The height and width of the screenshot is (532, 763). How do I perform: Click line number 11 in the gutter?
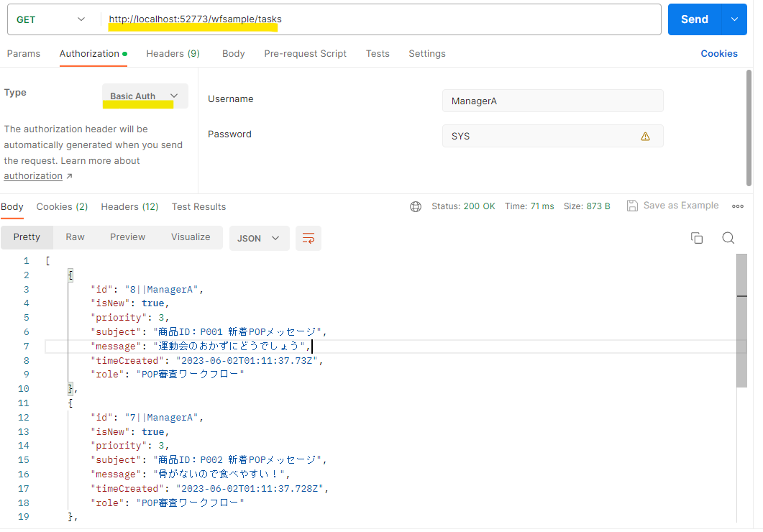coord(23,403)
